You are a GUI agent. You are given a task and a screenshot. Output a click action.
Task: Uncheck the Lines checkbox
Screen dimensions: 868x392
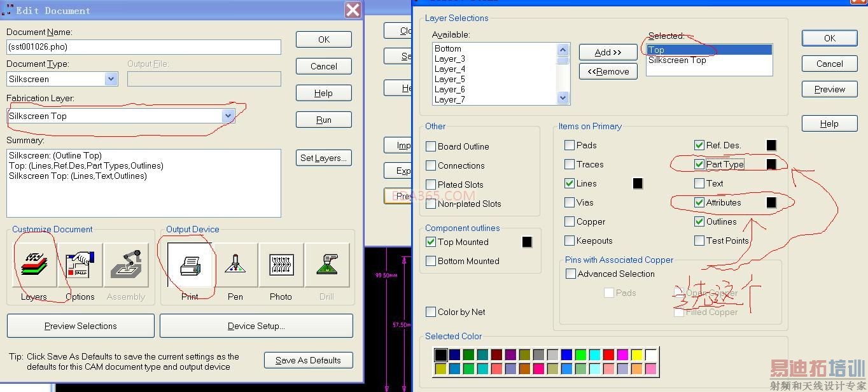coord(570,183)
